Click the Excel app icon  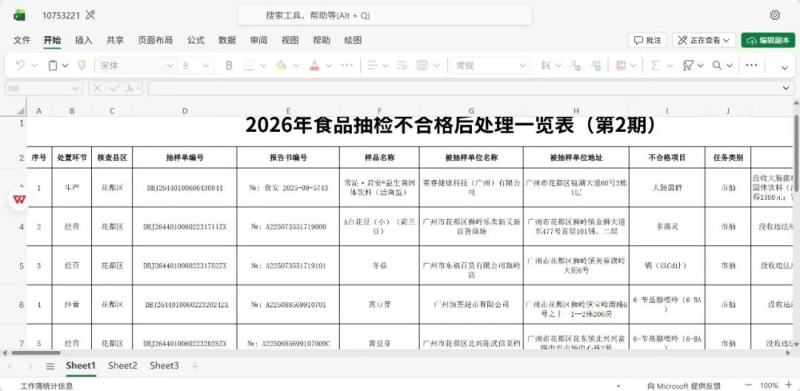[x=19, y=15]
